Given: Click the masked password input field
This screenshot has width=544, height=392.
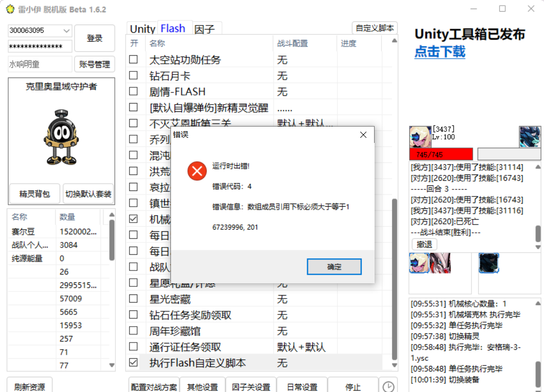Looking at the screenshot, I should coord(39,46).
